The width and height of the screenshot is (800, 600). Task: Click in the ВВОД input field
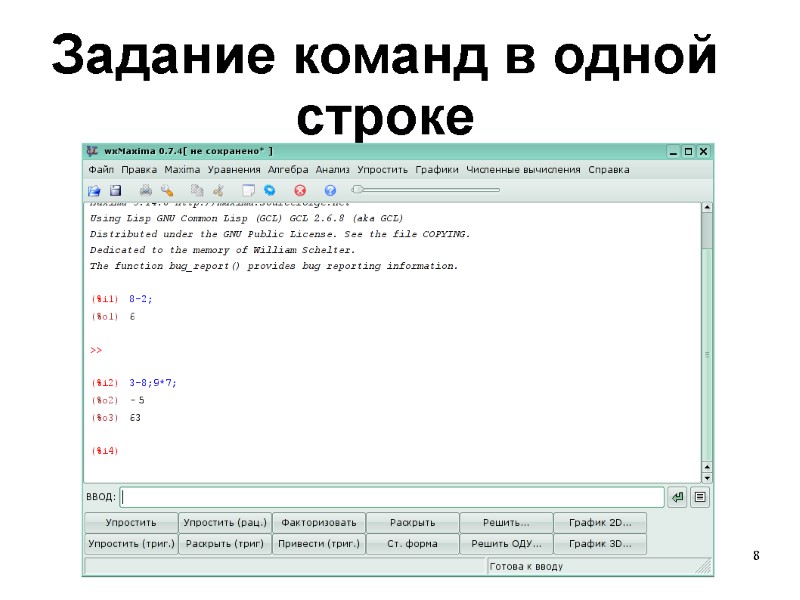[392, 497]
